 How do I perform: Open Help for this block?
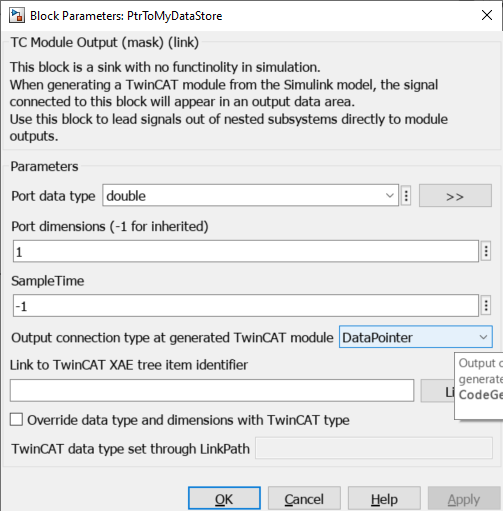[x=384, y=498]
